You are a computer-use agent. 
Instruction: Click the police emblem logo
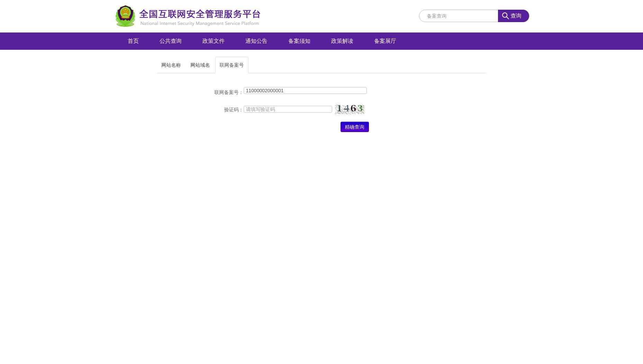(x=125, y=16)
